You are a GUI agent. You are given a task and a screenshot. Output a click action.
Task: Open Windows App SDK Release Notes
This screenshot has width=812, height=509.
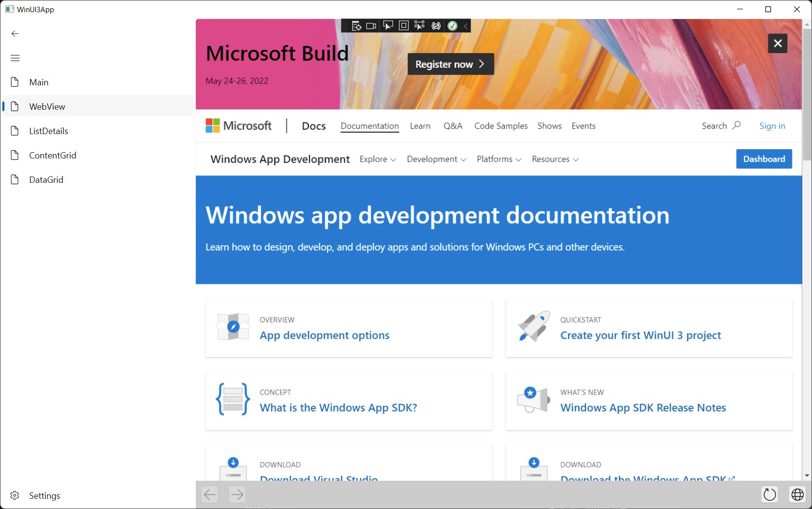click(x=643, y=408)
